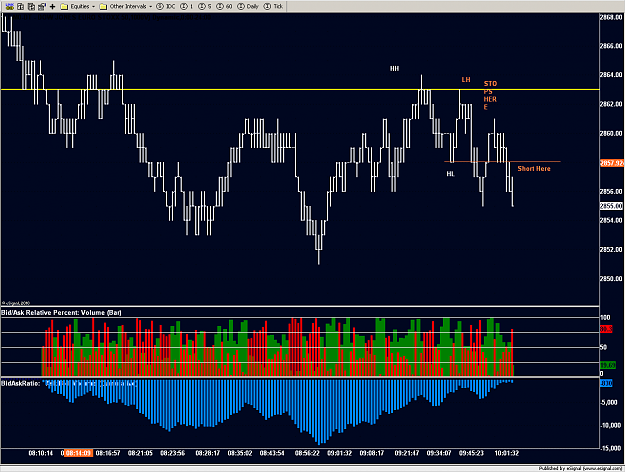
Task: Click the orange 'STOPS HERE' annotation
Action: (x=490, y=95)
